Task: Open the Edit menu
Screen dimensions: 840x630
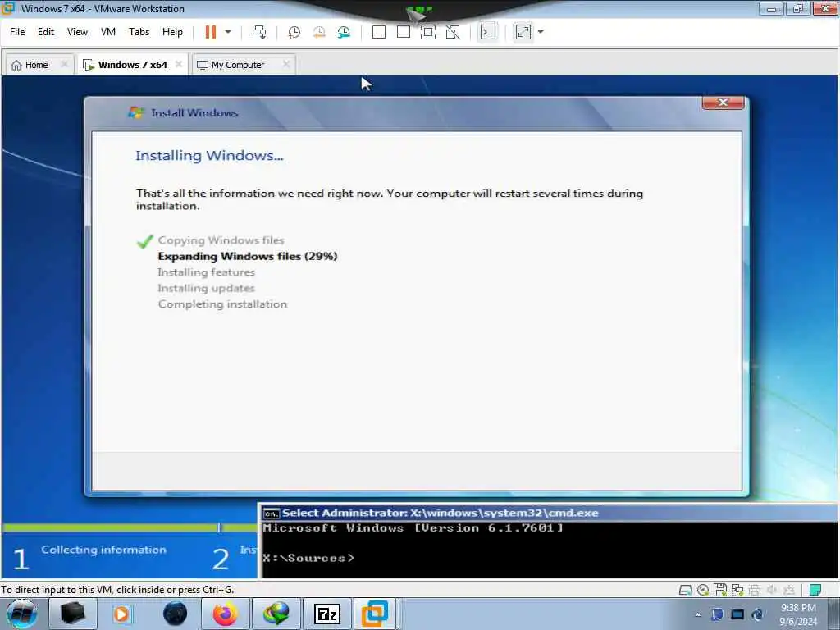Action: (46, 32)
